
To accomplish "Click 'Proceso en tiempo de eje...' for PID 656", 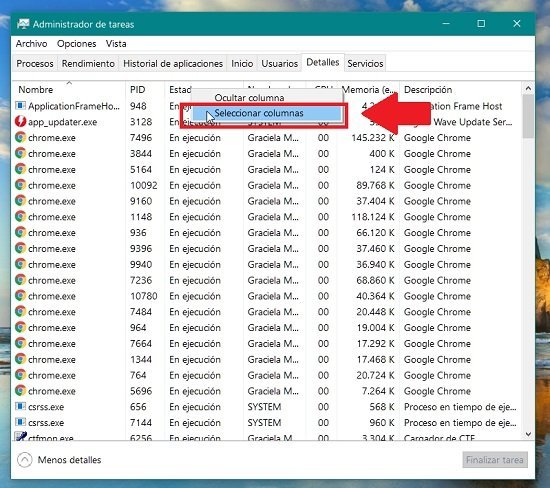I will (460, 407).
